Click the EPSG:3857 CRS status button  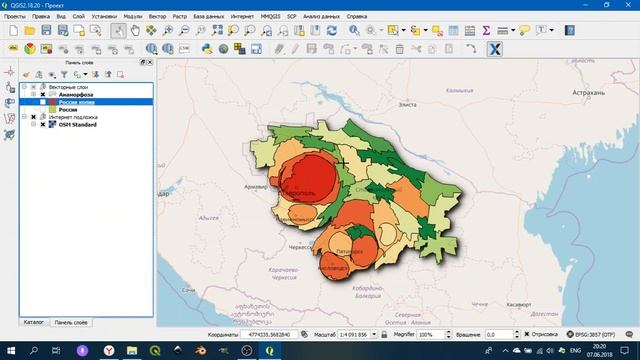pos(591,334)
